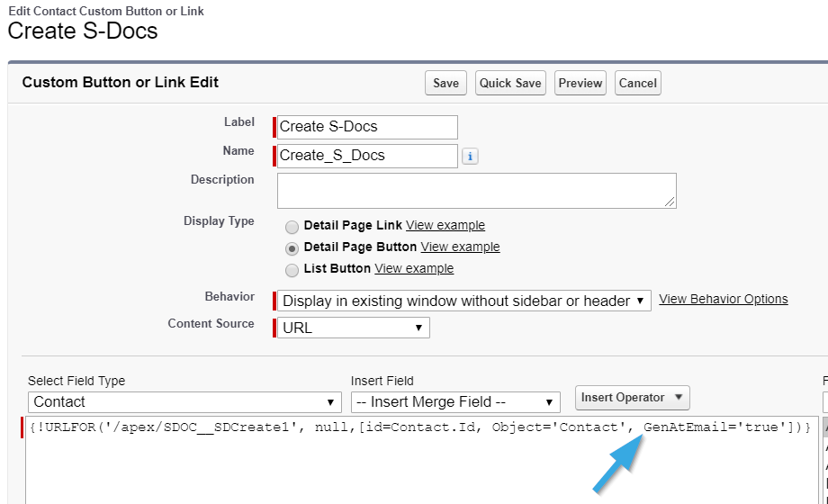Select Detail Page Link radio button
This screenshot has width=828, height=504.
point(292,227)
